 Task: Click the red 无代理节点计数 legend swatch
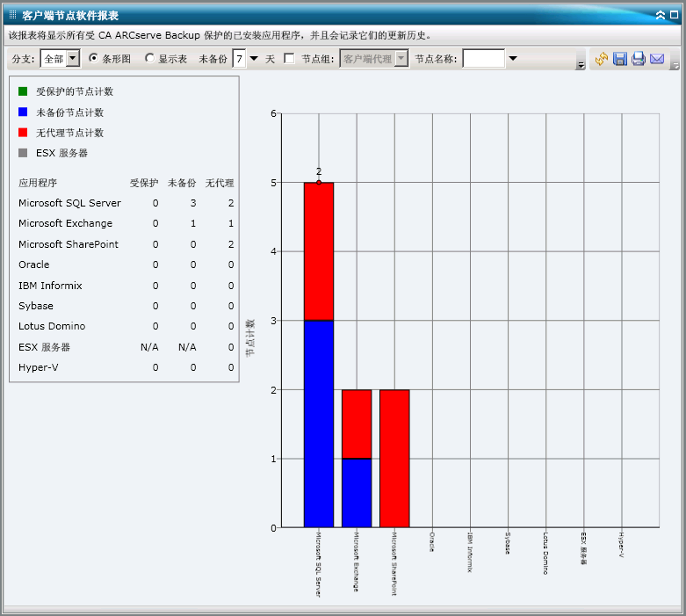pos(23,133)
